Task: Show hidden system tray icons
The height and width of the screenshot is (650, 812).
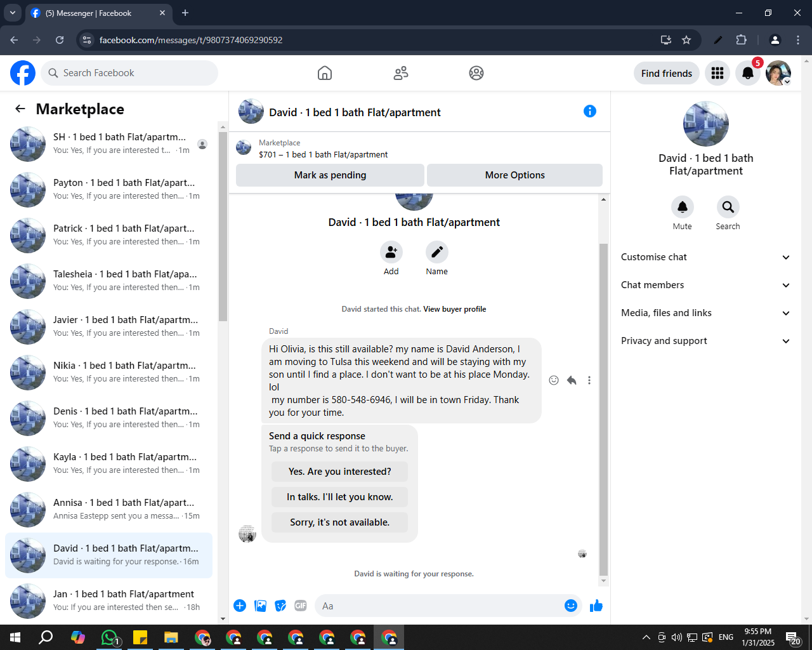Action: 646,637
